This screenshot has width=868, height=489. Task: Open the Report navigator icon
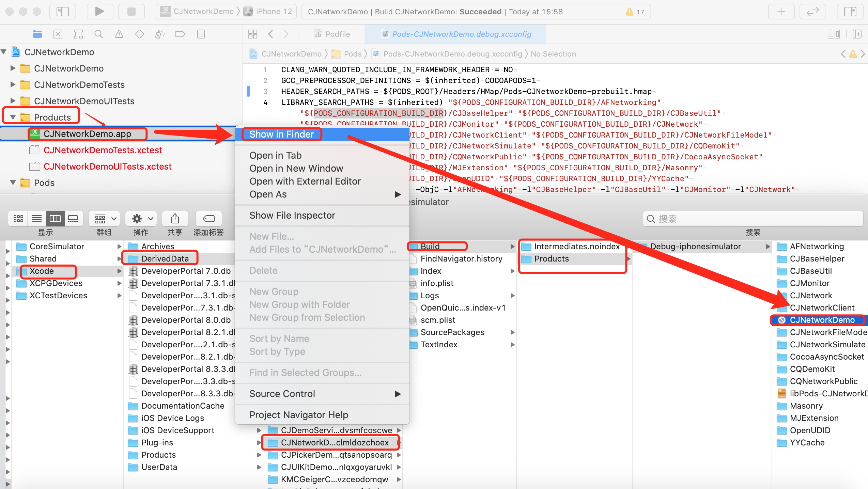[x=201, y=34]
